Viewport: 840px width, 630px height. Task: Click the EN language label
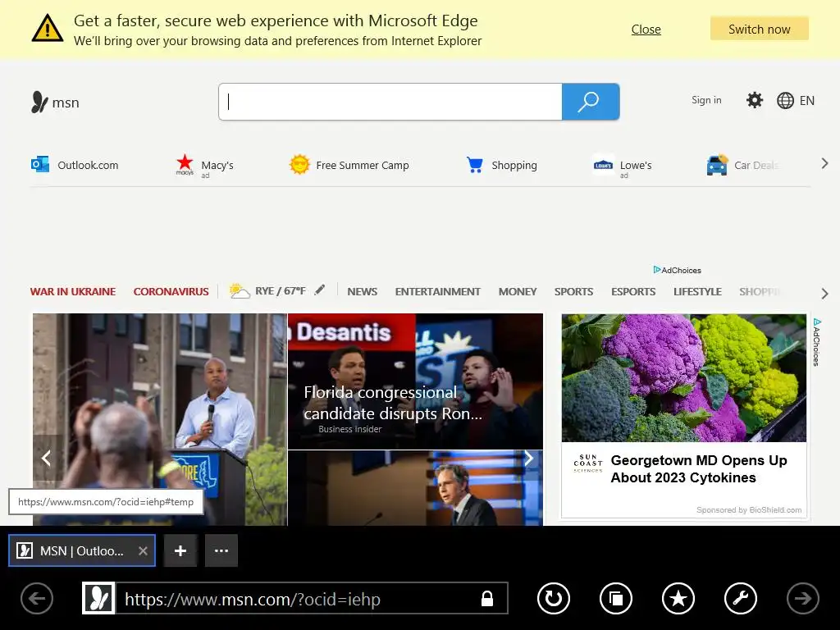807,101
